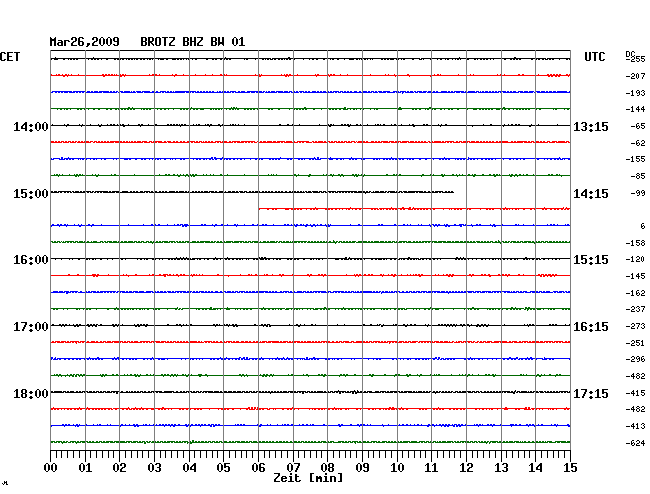Click the station label BROTZ BHZ BW 01

pos(192,42)
